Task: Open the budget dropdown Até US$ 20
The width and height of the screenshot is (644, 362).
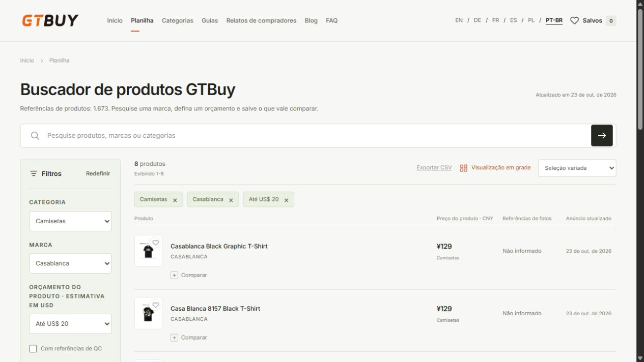Action: coord(70,324)
